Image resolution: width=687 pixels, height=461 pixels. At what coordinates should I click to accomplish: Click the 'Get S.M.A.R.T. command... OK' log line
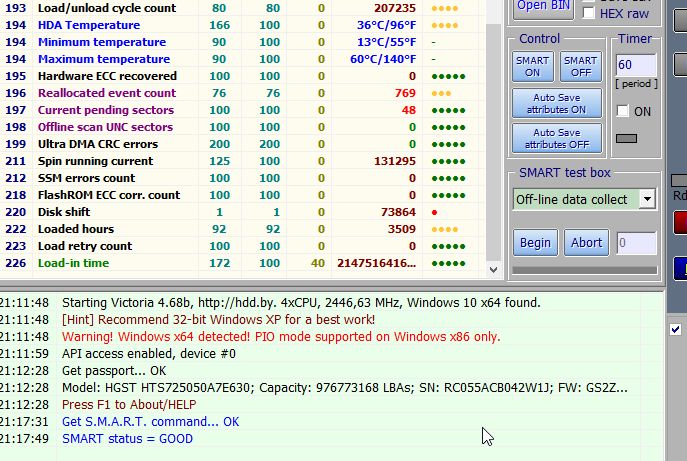click(151, 422)
